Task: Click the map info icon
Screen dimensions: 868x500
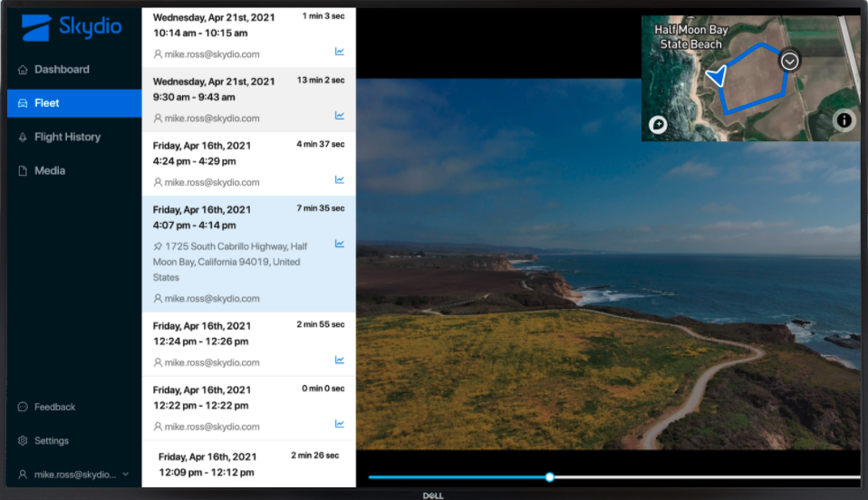Action: 844,120
